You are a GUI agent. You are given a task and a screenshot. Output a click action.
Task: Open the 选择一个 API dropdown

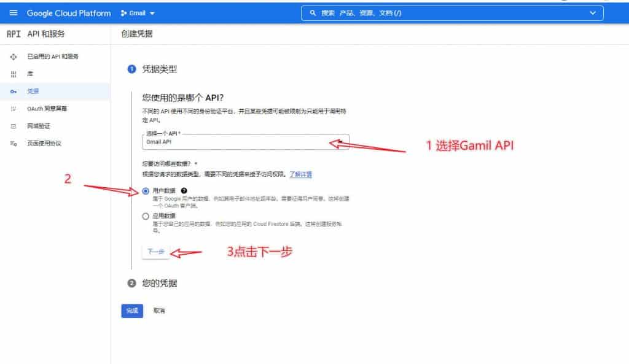245,142
